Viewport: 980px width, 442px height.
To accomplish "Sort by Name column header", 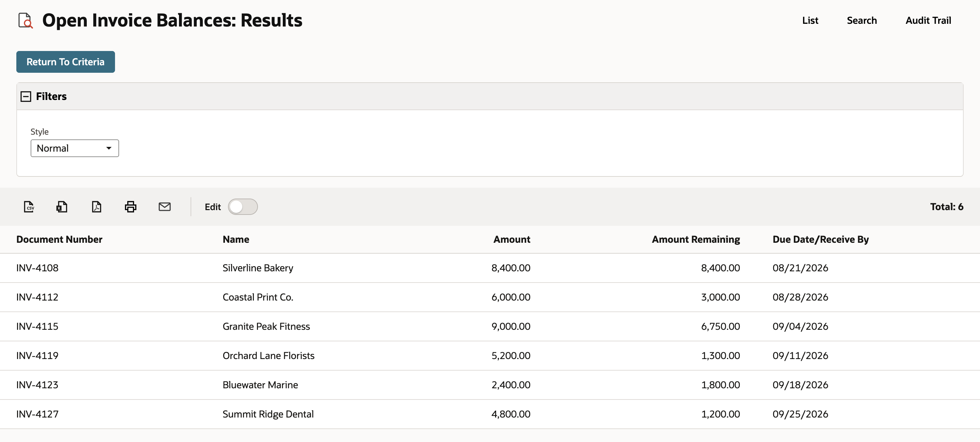I will (236, 239).
